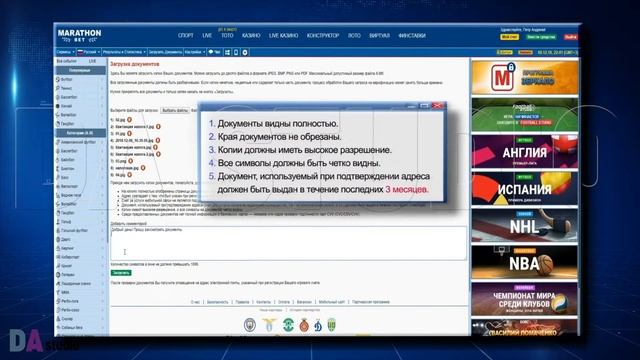Viewport: 640px width, 360px height.
Task: Click the round icon after phone icon
Action: point(245,52)
